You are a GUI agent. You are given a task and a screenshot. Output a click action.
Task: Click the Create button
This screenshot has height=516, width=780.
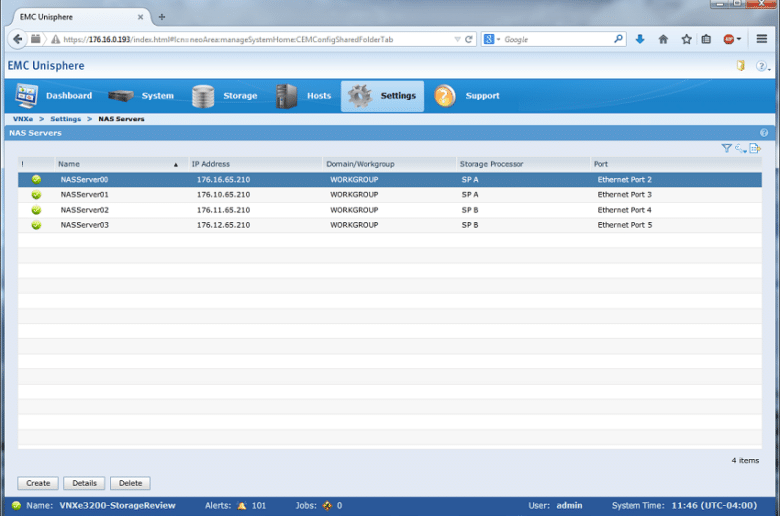tap(38, 483)
